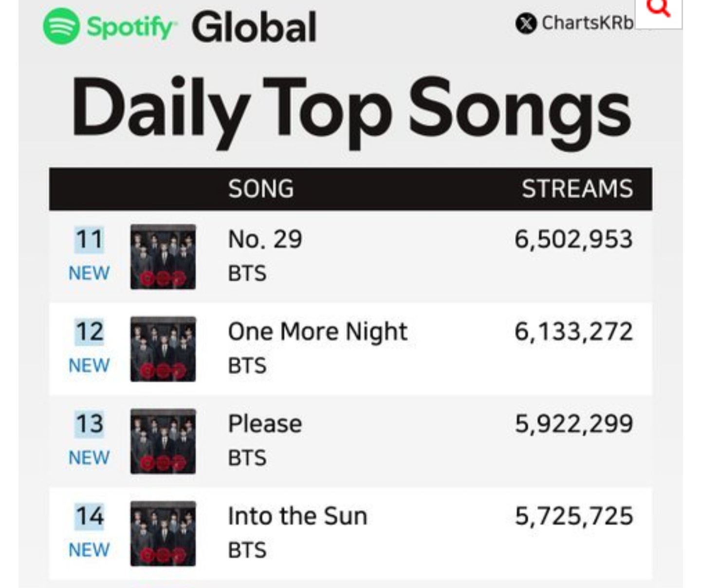Open the Into the Sun song title

tap(297, 516)
